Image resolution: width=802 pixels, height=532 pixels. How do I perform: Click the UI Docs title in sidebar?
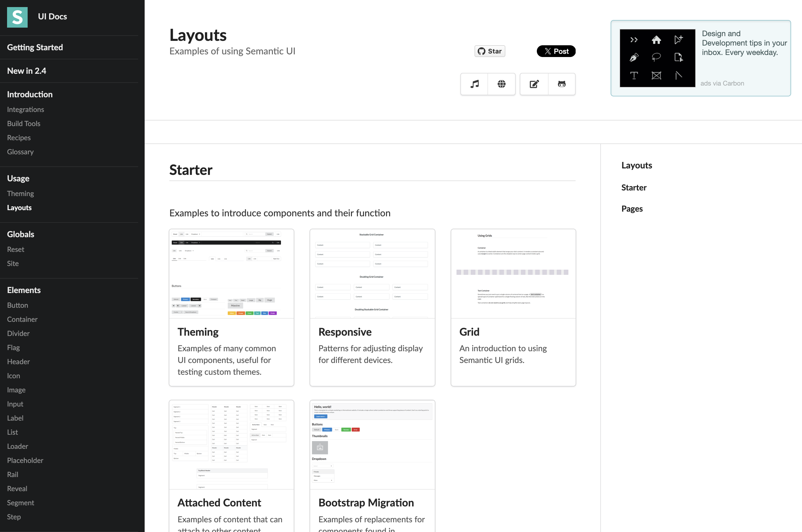(53, 17)
